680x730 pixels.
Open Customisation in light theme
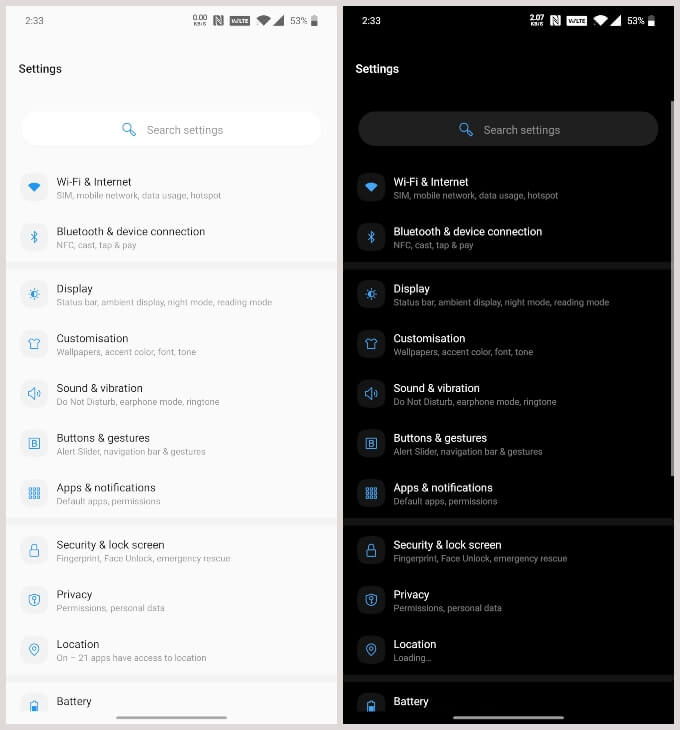pyautogui.click(x=171, y=345)
